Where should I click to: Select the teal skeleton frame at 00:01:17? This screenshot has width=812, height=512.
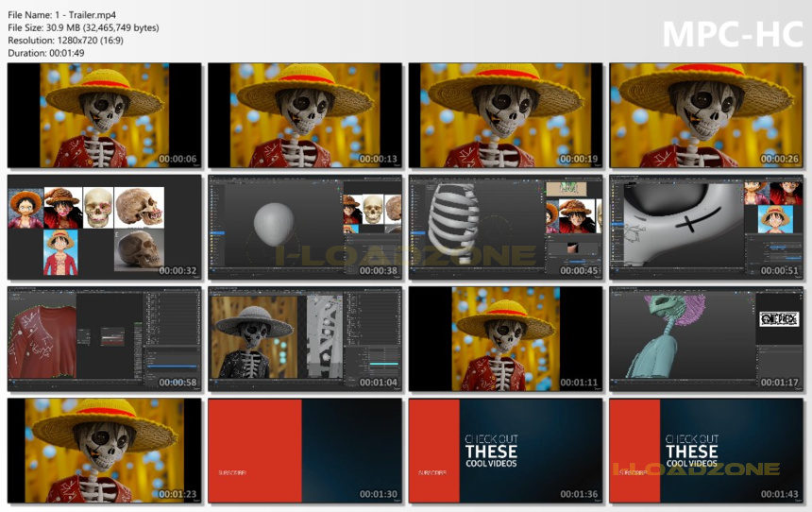pos(706,339)
